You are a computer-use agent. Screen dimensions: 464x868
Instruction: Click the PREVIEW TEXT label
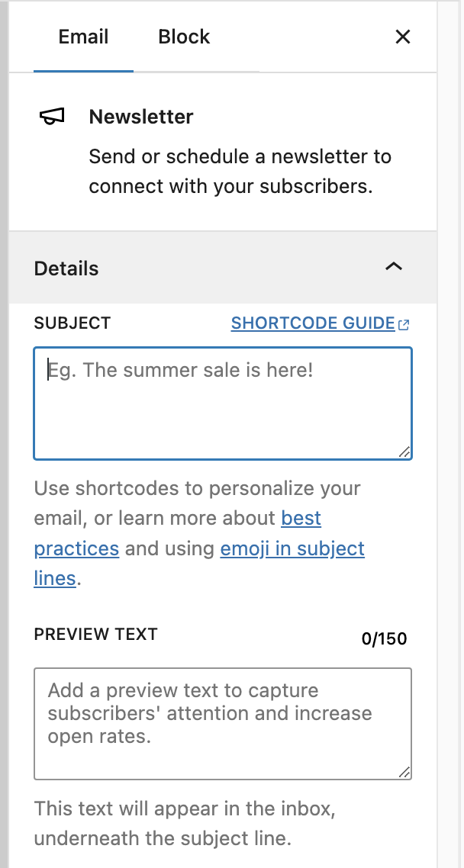coord(95,634)
